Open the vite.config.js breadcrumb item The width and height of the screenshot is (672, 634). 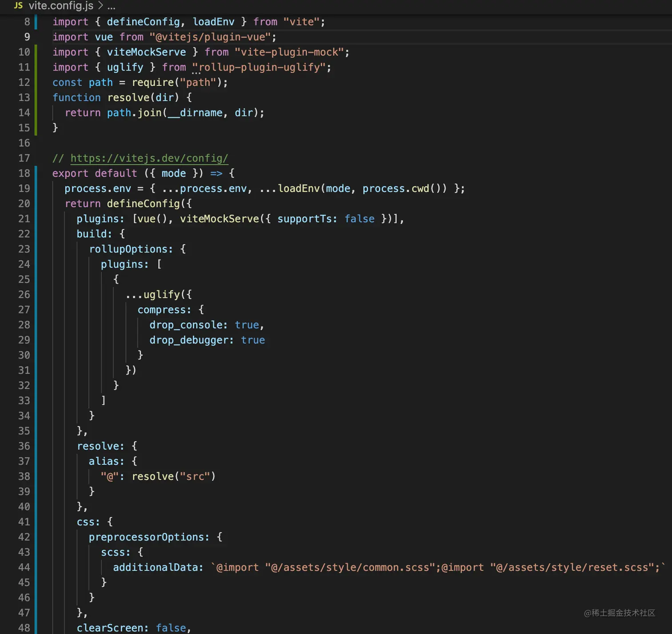coord(61,5)
